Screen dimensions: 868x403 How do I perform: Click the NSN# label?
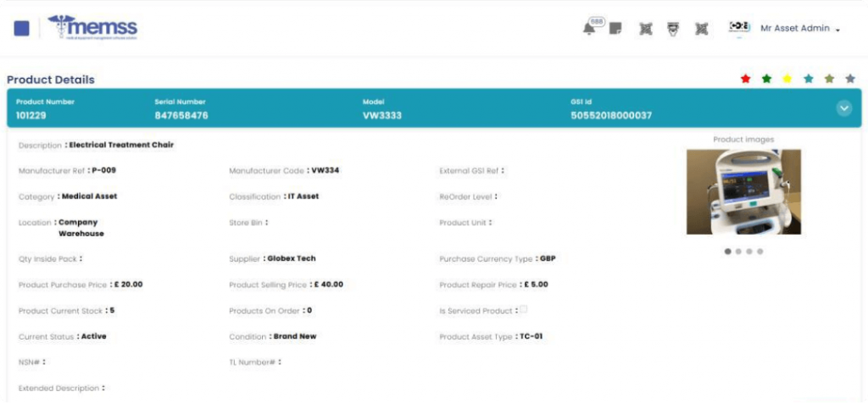tap(30, 362)
